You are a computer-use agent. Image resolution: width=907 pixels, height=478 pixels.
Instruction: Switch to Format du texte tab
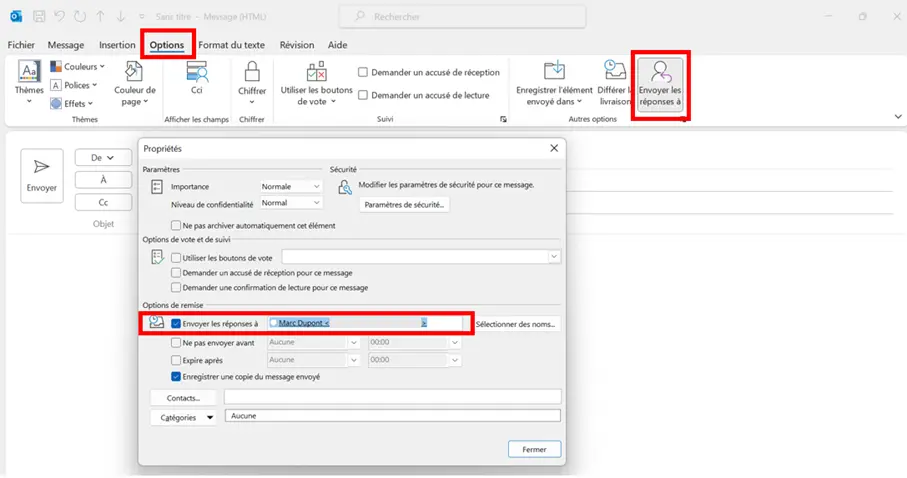point(231,45)
